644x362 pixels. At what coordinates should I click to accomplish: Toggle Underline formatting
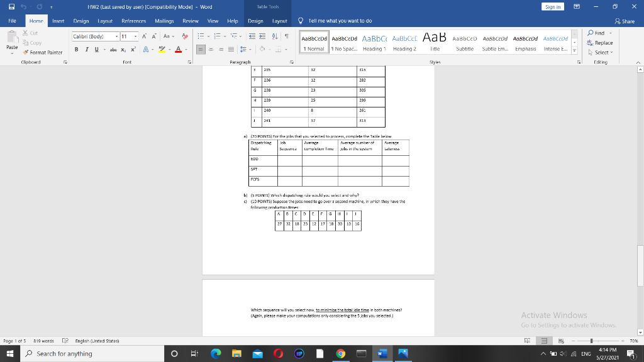coord(96,49)
